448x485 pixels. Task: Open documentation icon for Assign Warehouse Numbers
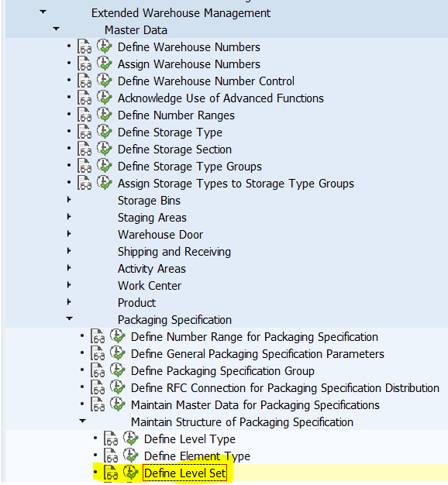coord(84,64)
